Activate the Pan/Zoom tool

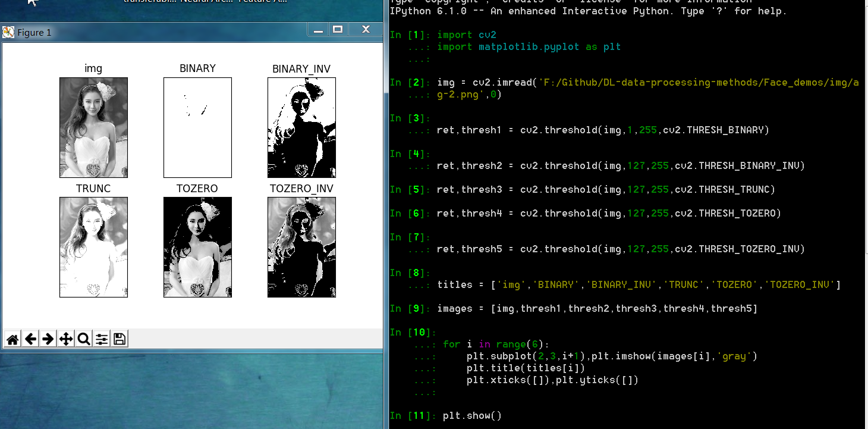tap(66, 339)
